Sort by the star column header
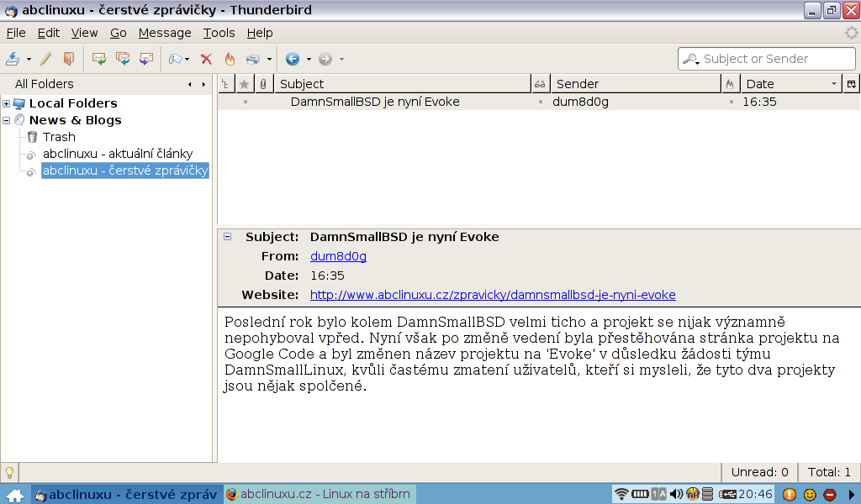Viewport: 861px width, 504px height. point(245,84)
